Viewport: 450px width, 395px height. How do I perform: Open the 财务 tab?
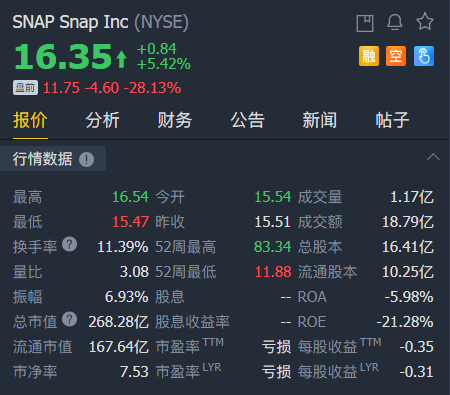click(175, 120)
